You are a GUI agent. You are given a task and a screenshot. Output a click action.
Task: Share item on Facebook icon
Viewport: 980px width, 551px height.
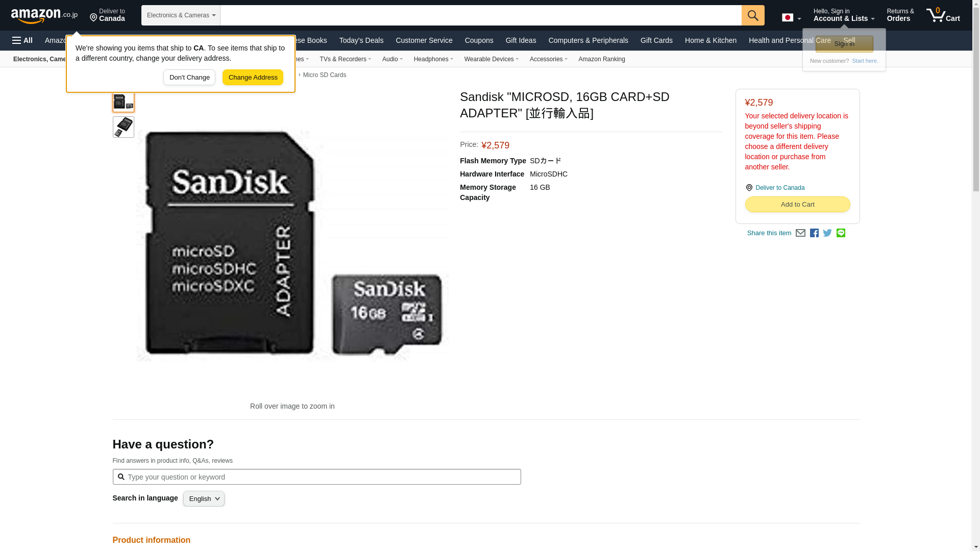tap(814, 233)
